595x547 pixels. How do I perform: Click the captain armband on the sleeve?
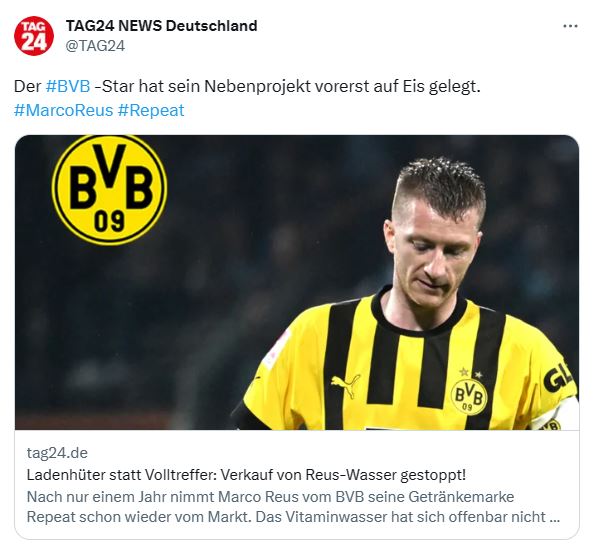pos(555,415)
